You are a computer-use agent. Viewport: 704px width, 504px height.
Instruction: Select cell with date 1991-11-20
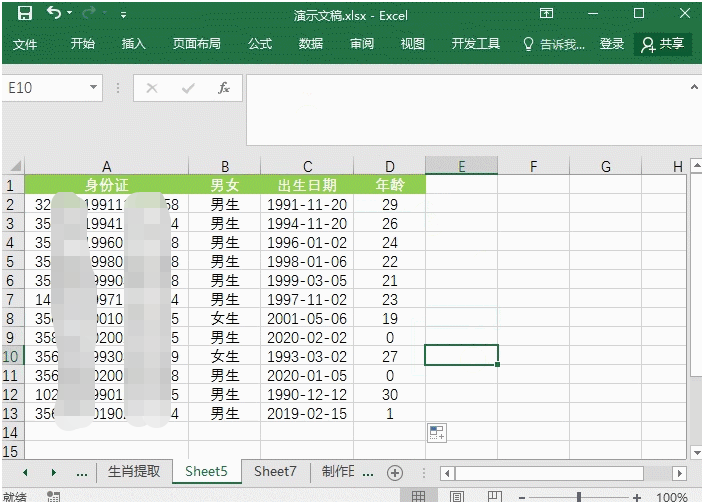[307, 205]
